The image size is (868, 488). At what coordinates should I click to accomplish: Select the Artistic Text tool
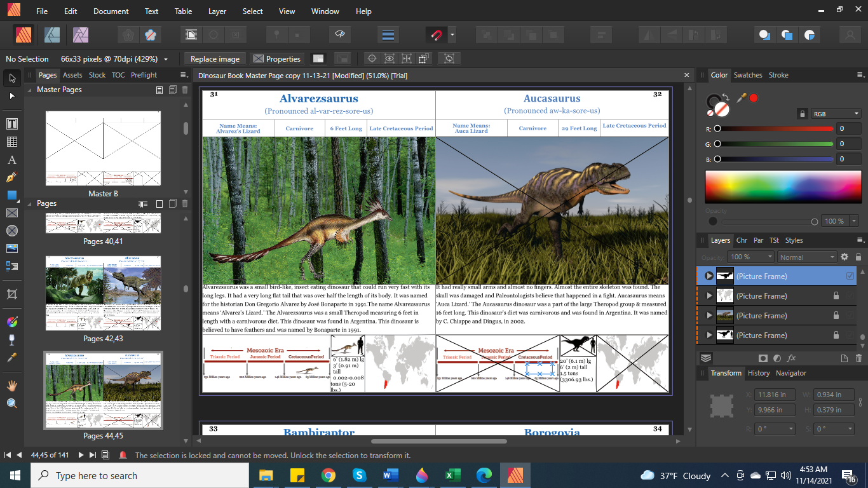[x=11, y=160]
